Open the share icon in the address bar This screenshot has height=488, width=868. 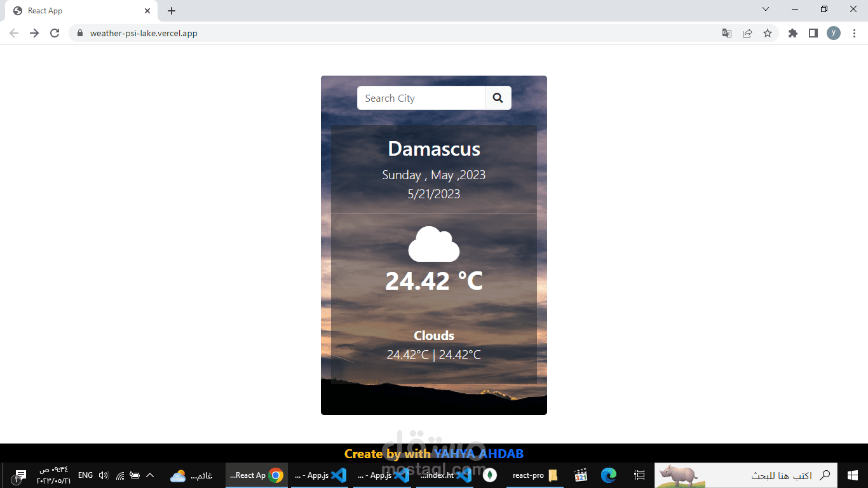747,33
